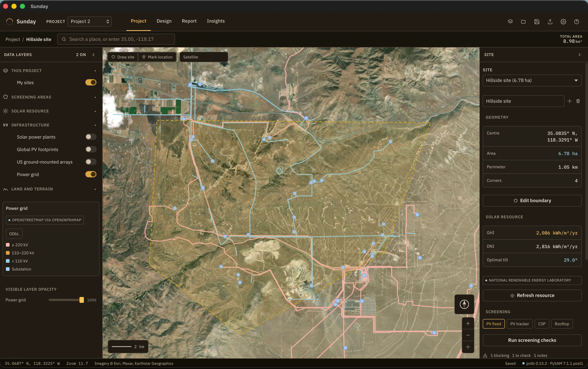
Task: Locate site with crosshair icon beside Hillside site
Action: (x=569, y=101)
